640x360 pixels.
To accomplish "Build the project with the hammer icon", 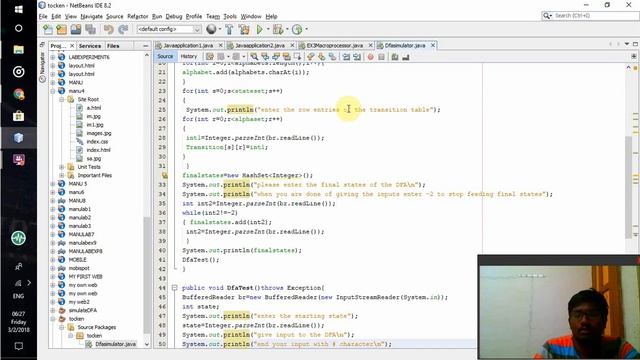I will tap(229, 29).
